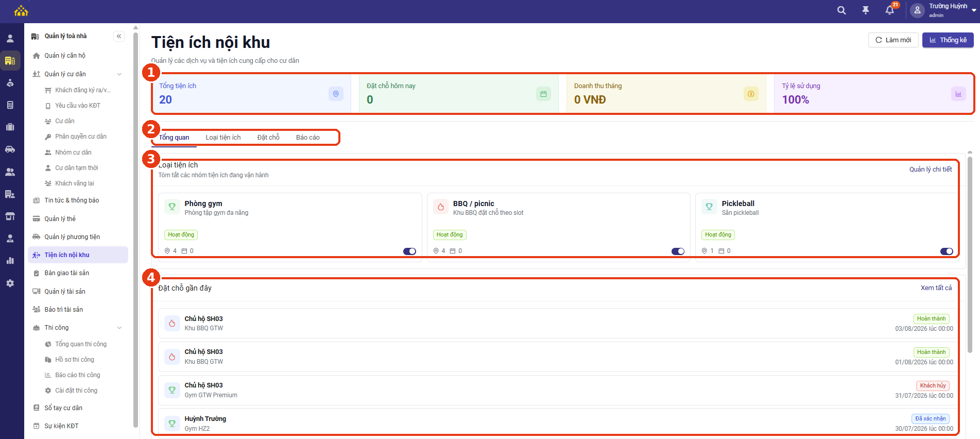Open the Huỳnh Trường Gym HZ2 booking row
Screen dimensions: 980x439
tap(558, 424)
